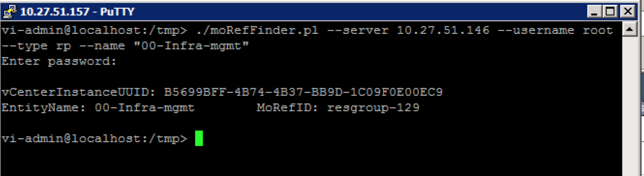644x176 pixels.
Task: Click the green terminal cursor block
Action: (199, 138)
